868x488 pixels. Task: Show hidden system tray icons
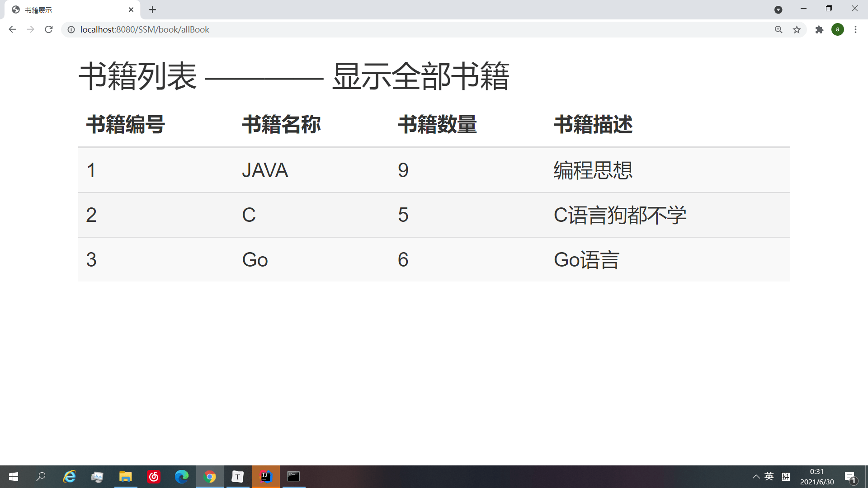[756, 477]
